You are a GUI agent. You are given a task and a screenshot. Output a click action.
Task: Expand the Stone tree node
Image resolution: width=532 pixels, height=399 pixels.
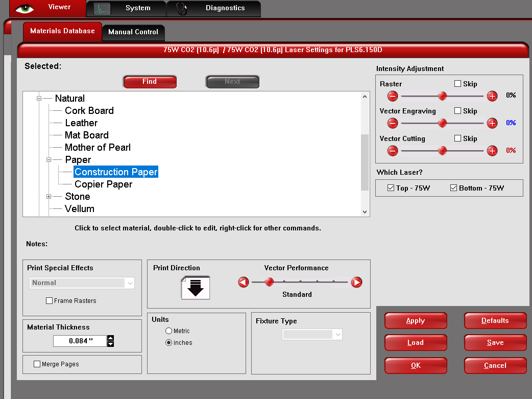click(x=49, y=197)
